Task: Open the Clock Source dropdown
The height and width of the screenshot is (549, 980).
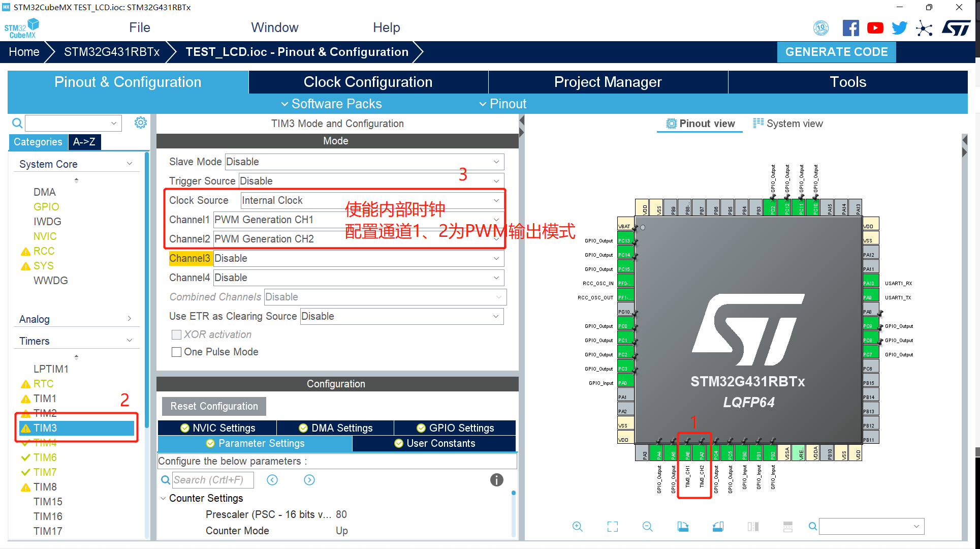Action: click(x=372, y=200)
